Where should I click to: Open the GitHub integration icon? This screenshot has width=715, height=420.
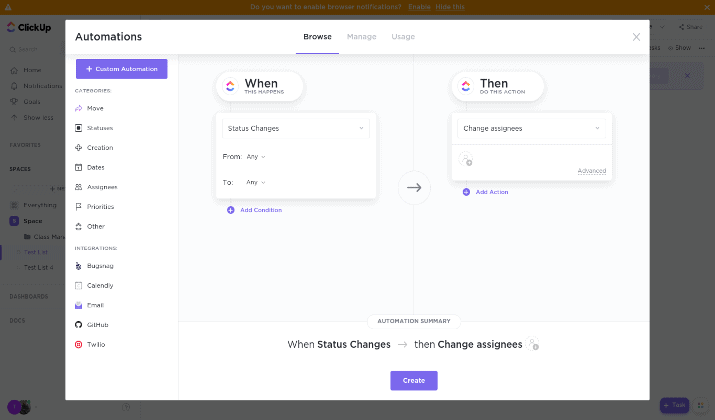[78, 325]
